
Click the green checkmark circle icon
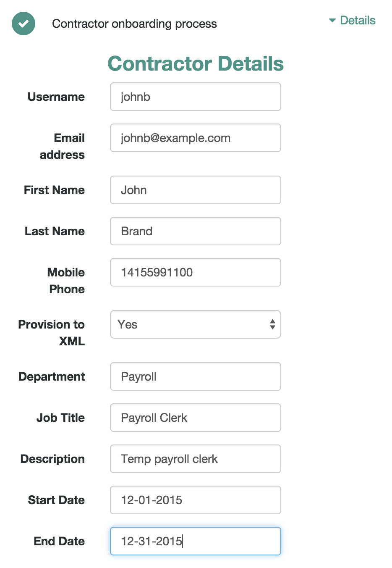click(24, 24)
